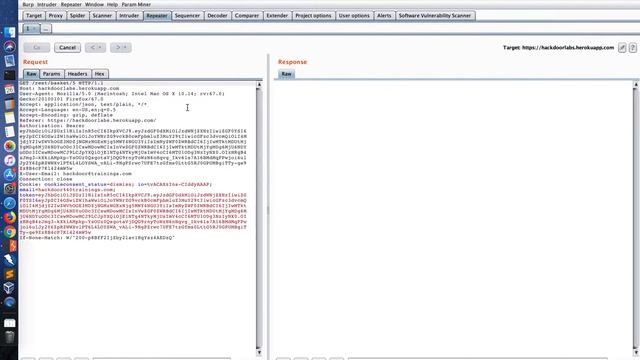Open Software Vulnerability Scanner tab
This screenshot has height=360, width=640.
click(x=435, y=16)
